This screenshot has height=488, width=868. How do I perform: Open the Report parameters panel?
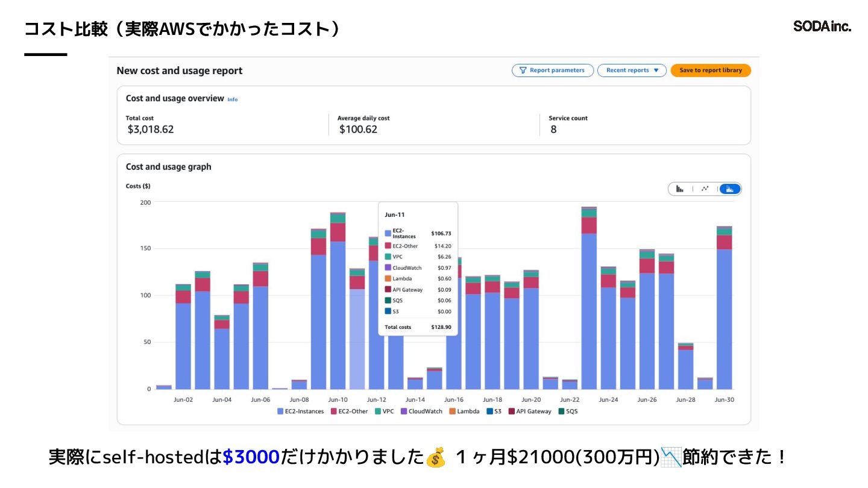pyautogui.click(x=553, y=70)
